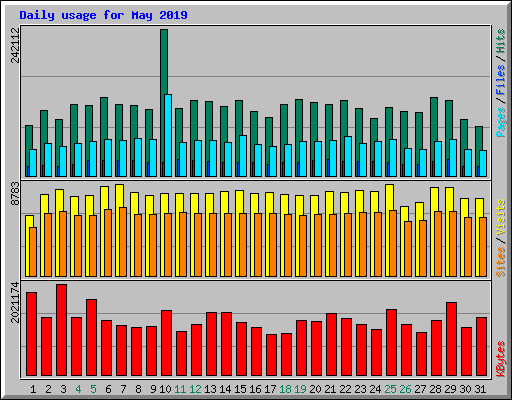Click the 242112 axis label
The image size is (512, 400).
pyautogui.click(x=15, y=45)
